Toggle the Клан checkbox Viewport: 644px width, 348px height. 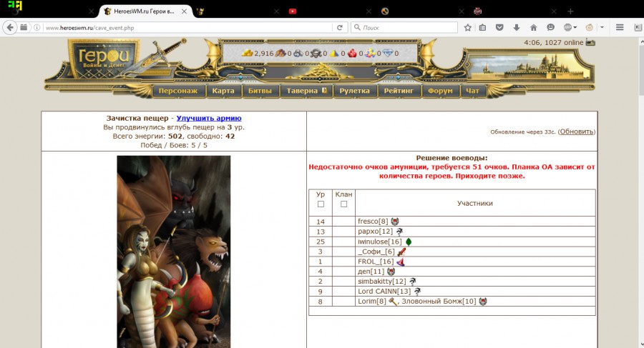343,204
